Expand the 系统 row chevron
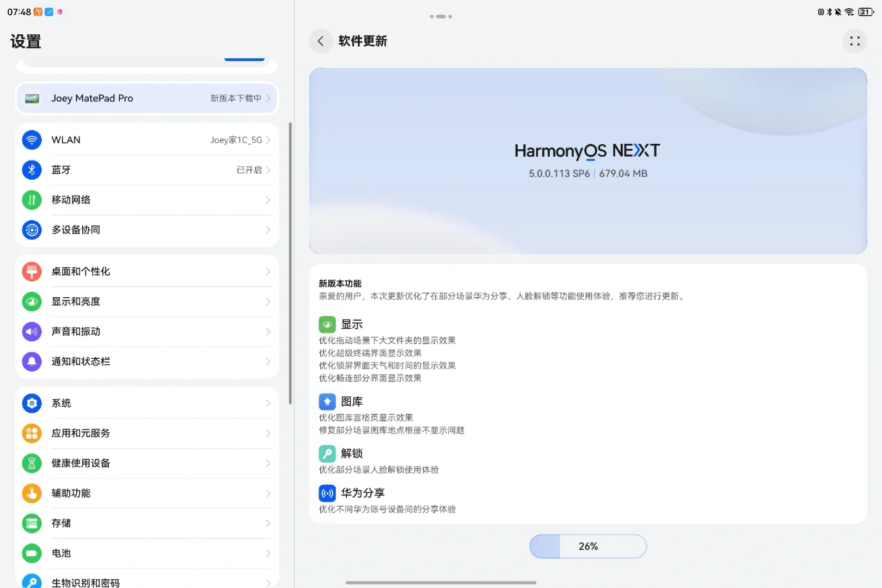The height and width of the screenshot is (588, 882). [268, 403]
